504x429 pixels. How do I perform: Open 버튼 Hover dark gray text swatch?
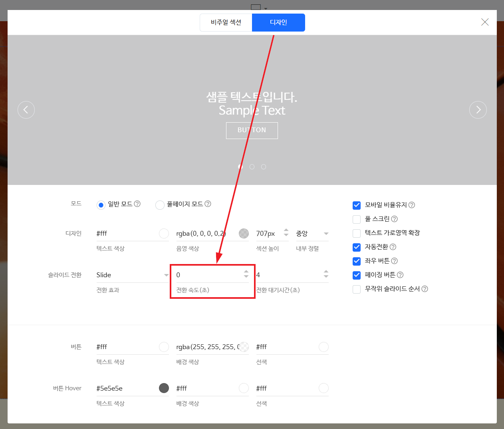pyautogui.click(x=164, y=388)
